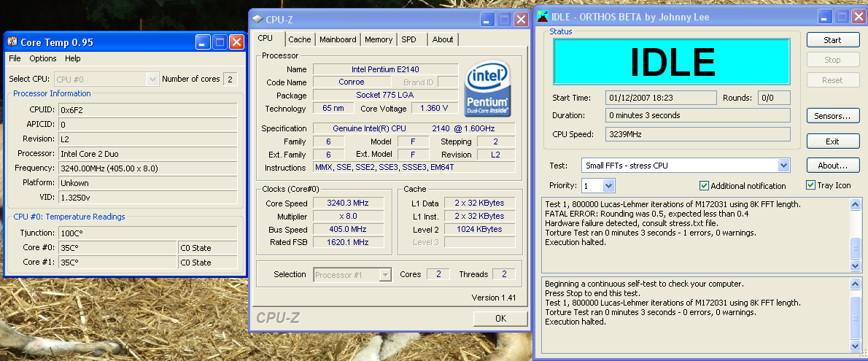Click the Bus Speed value 405.0 MHz
Viewport: 868px width, 361px height.
click(348, 229)
